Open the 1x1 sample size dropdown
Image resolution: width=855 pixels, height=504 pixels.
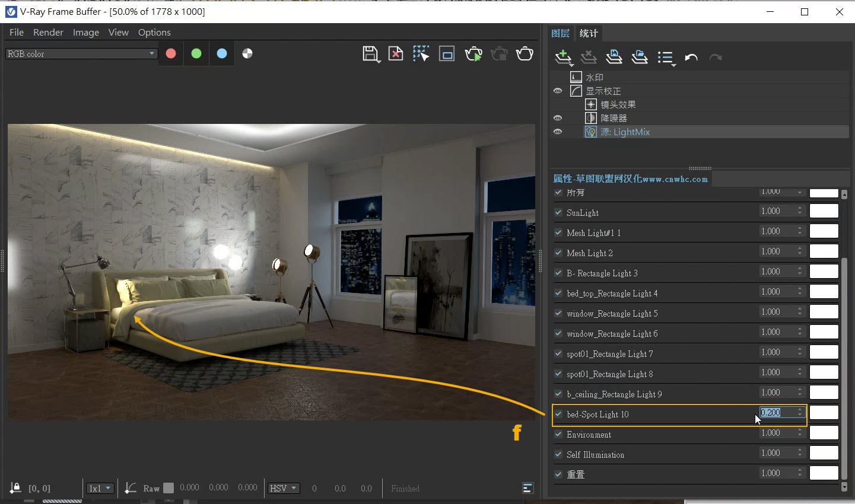click(x=100, y=488)
